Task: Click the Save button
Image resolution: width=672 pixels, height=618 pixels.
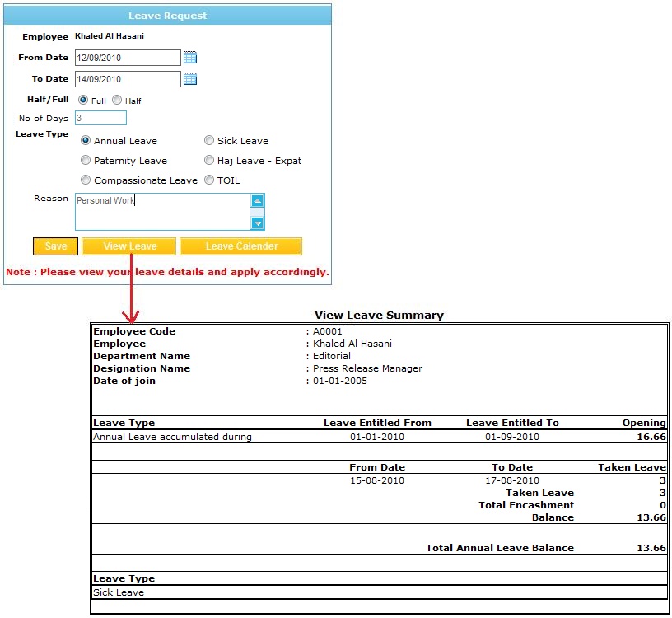Action: click(56, 246)
